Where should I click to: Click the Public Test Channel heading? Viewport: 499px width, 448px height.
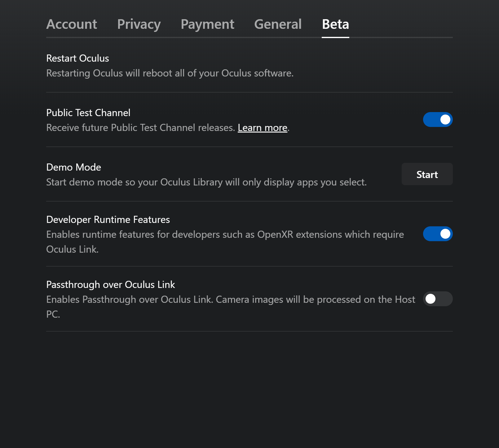88,113
